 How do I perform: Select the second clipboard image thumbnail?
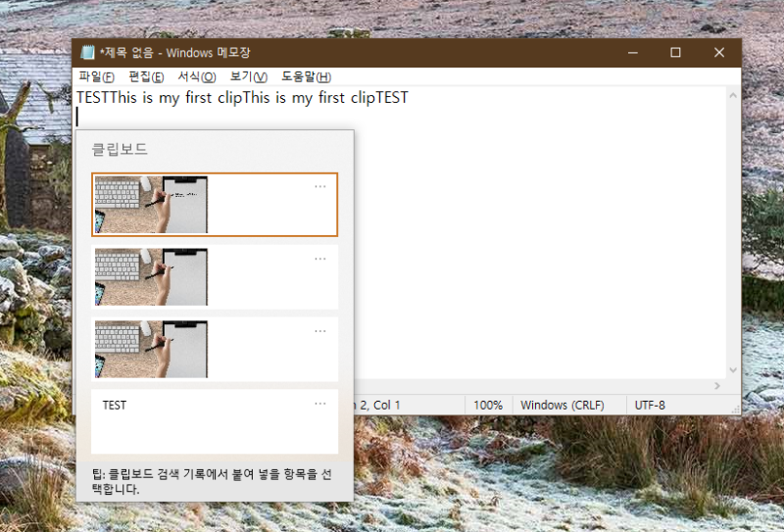151,277
